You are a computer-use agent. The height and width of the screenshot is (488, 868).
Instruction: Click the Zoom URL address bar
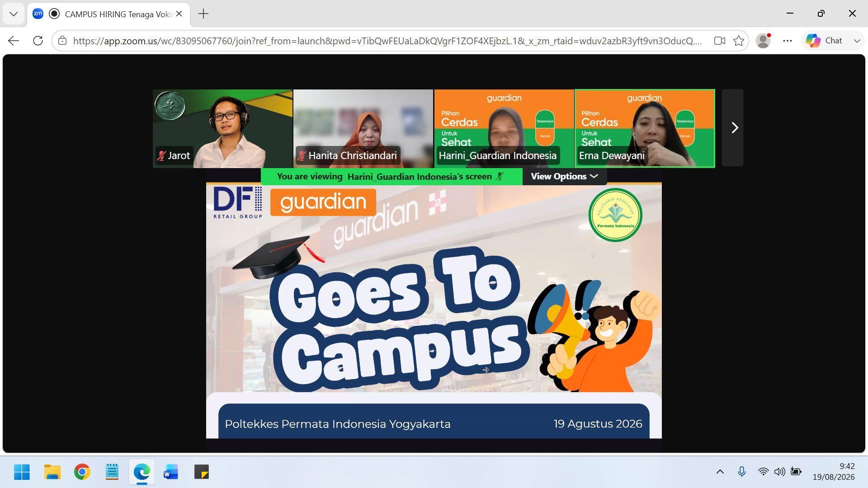tap(387, 41)
